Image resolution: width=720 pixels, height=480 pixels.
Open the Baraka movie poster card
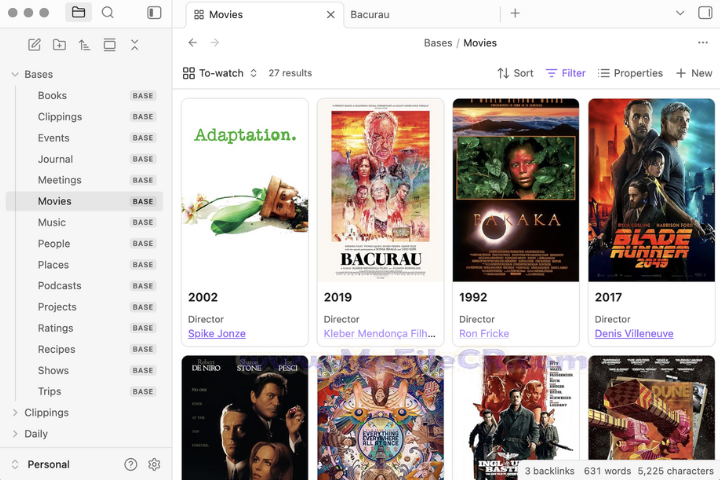point(516,190)
